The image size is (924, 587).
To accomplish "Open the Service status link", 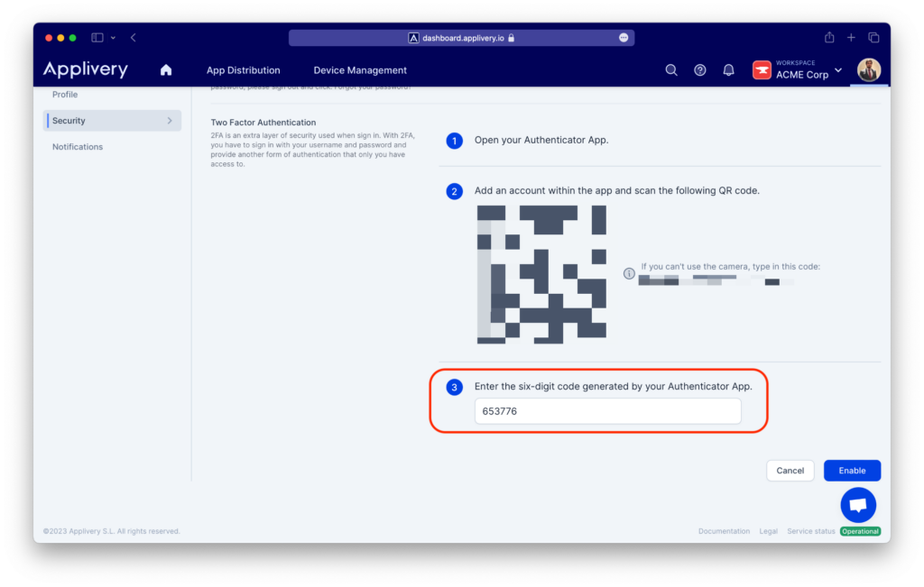I will 811,531.
